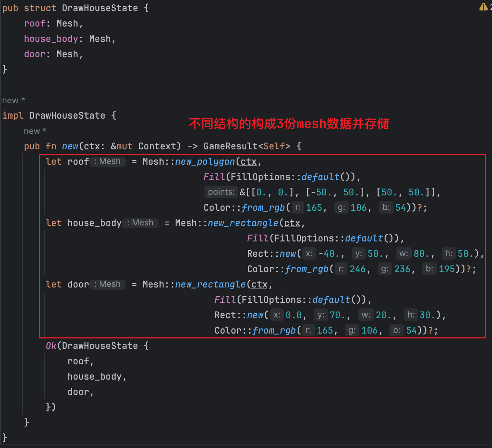Click 'Rect' in house_body Rect::new
Viewport: 492px width, 448px height.
coord(258,254)
